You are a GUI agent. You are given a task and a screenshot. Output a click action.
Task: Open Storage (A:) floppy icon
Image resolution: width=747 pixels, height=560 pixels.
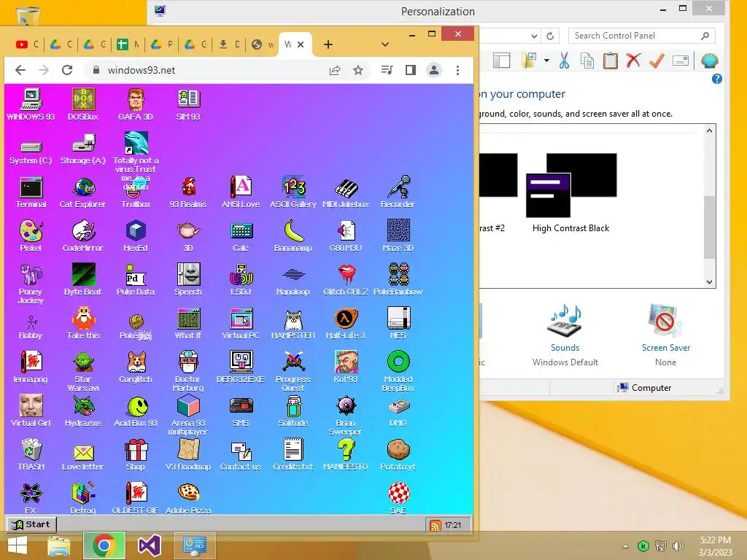coord(83,149)
